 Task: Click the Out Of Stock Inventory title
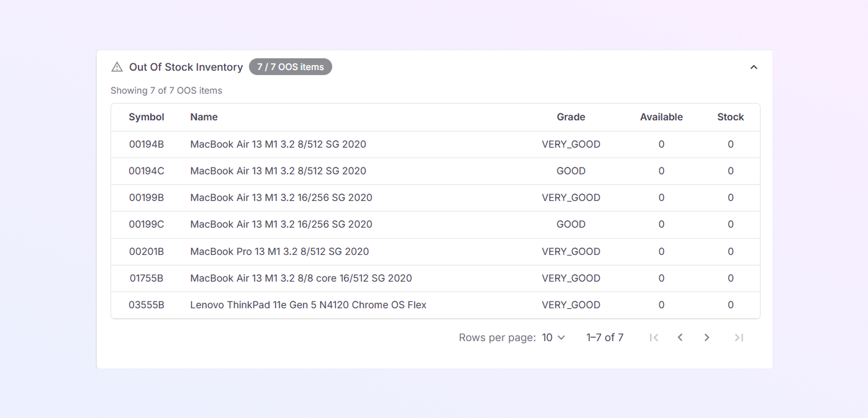(x=186, y=67)
